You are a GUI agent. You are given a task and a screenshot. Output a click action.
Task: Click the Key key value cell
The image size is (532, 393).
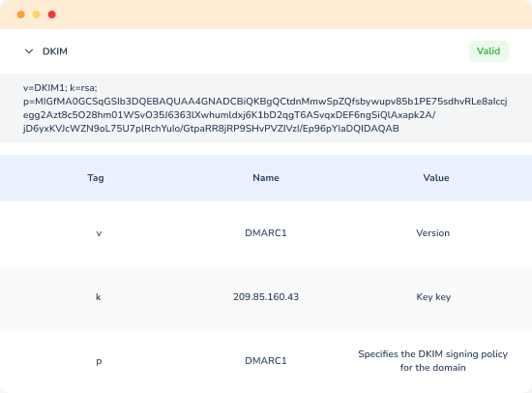(433, 297)
